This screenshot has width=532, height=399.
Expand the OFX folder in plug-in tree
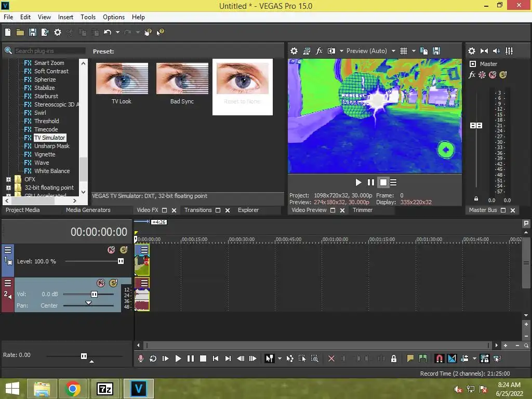pos(8,179)
